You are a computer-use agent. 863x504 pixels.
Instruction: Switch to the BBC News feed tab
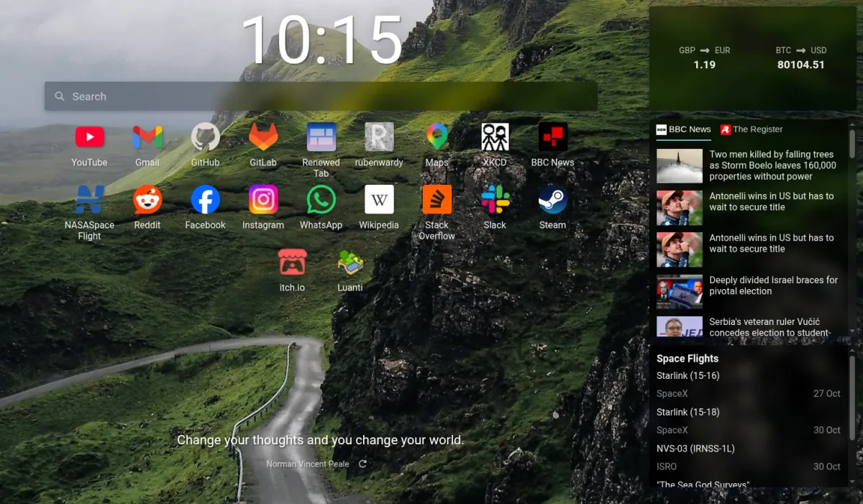[x=683, y=129]
